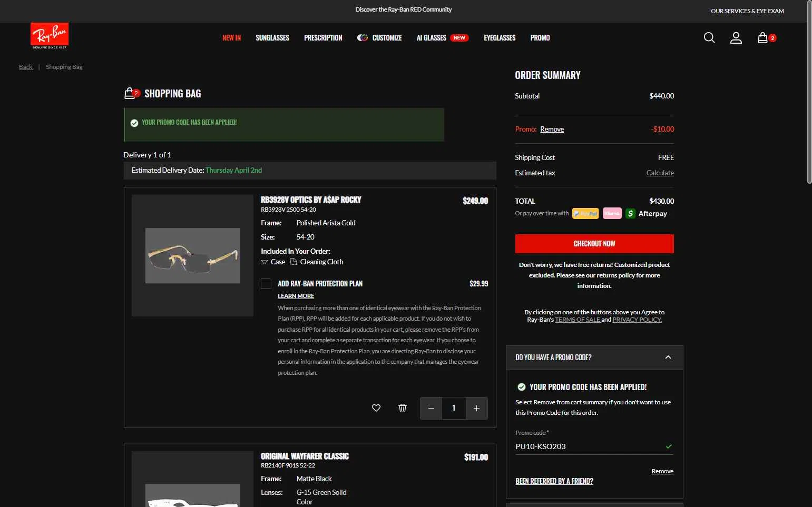812x507 pixels.
Task: Click the Case envelope icon
Action: click(265, 262)
